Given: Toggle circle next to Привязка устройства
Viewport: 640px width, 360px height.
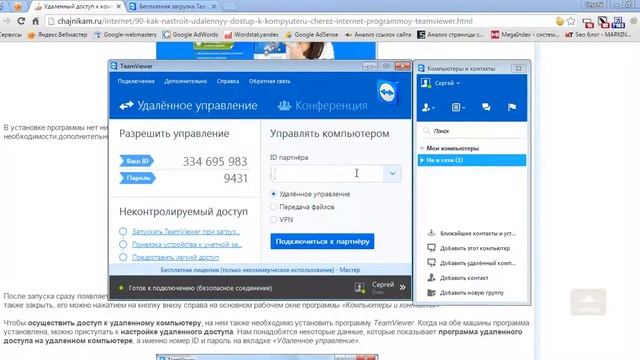Looking at the screenshot, I should pyautogui.click(x=123, y=244).
